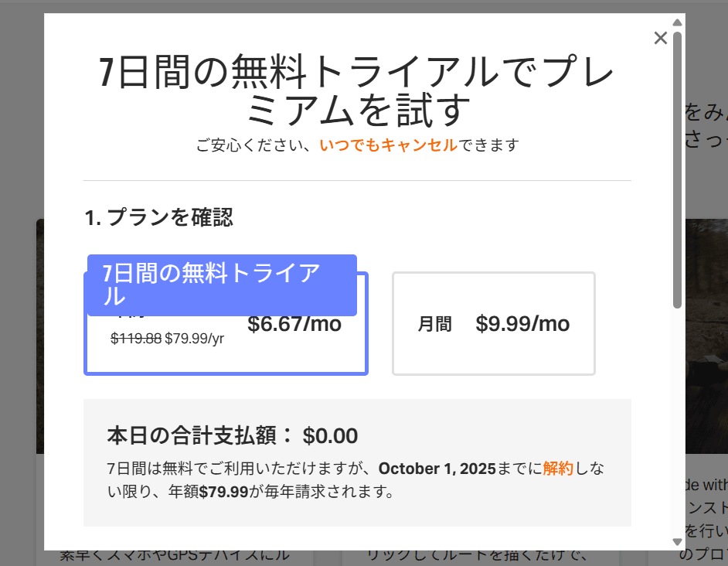Screen dimensions: 728x566
Task: Click the strikethrough $119.88 price
Action: (x=136, y=338)
